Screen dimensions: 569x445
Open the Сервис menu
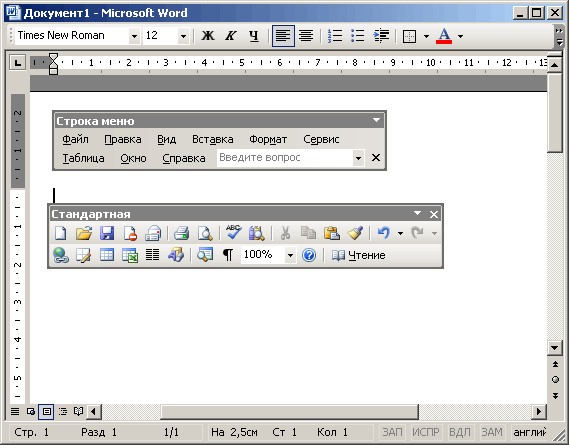tap(321, 139)
